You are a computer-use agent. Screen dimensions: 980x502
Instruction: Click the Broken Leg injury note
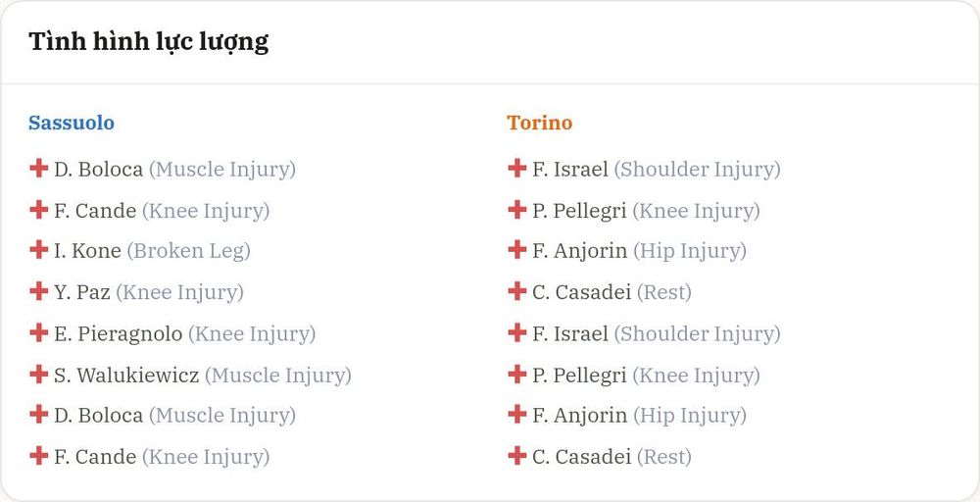(189, 251)
